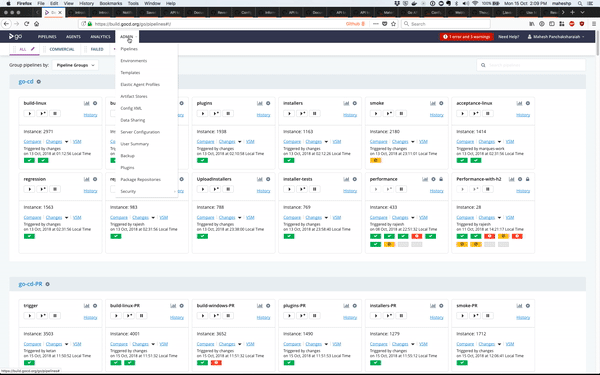The image size is (600, 375).
Task: Open go-cd-PR group settings gear
Action: click(x=47, y=284)
